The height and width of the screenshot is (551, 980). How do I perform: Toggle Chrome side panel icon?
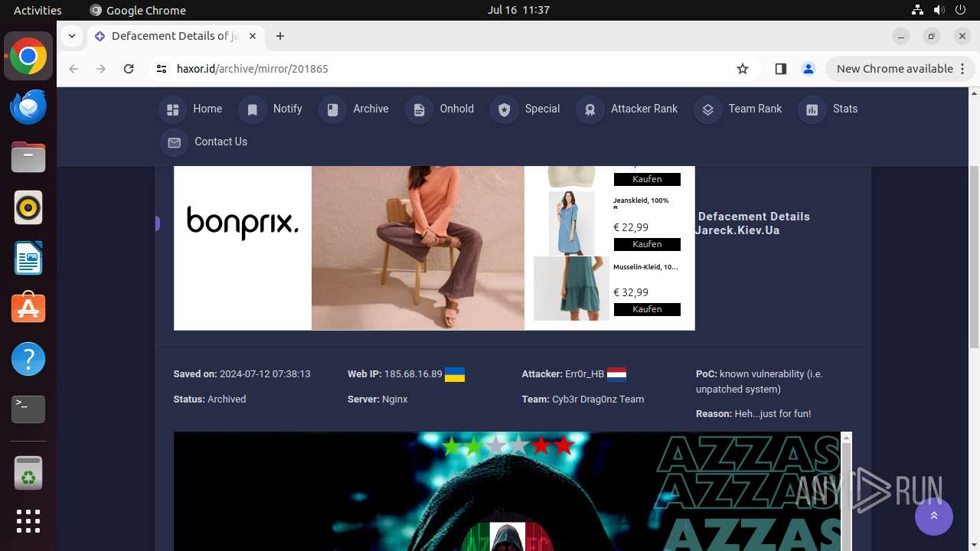pyautogui.click(x=780, y=69)
